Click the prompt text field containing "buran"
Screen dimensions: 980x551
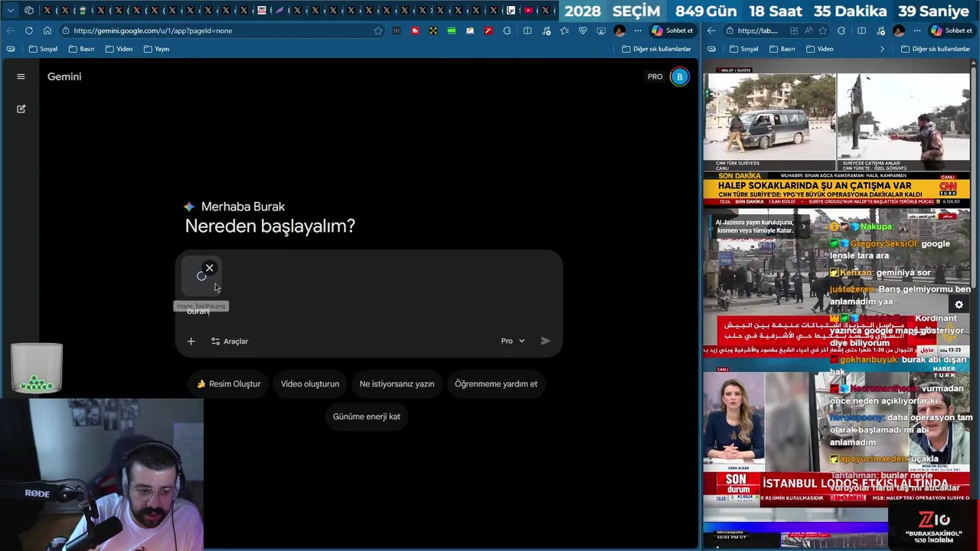[367, 311]
